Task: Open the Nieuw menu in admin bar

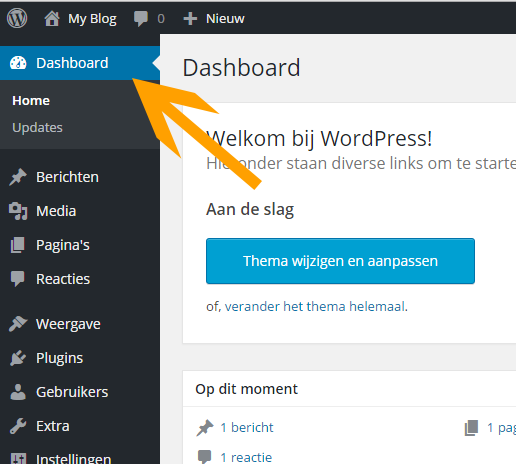Action: coord(225,19)
